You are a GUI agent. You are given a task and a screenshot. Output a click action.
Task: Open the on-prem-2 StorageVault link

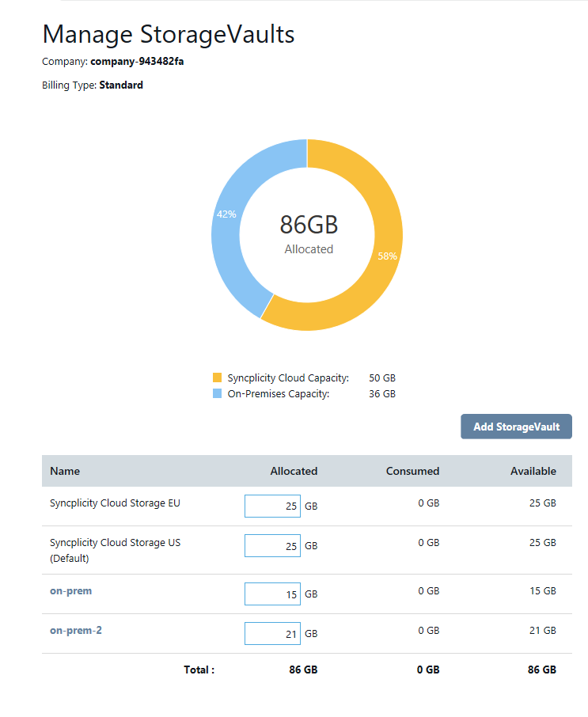[76, 630]
